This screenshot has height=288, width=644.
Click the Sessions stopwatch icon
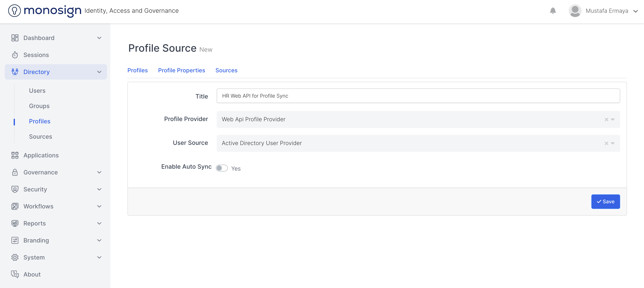coord(15,55)
